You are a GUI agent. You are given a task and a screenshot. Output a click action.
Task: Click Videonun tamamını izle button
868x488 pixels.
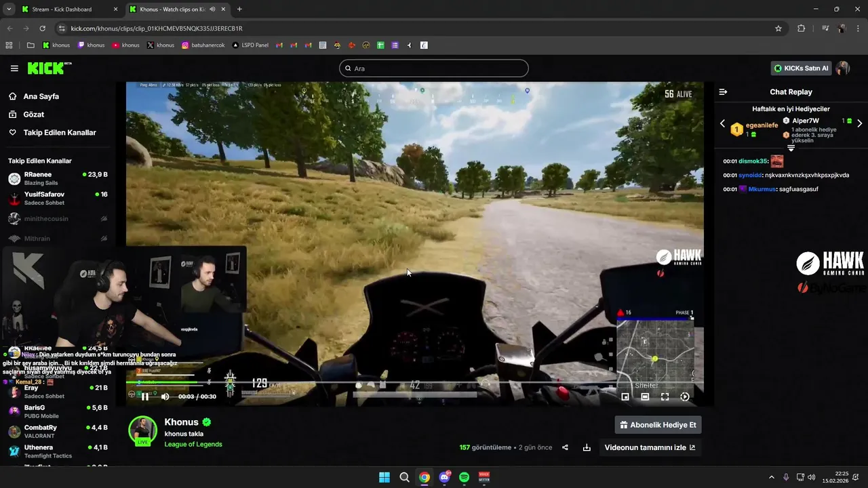click(650, 447)
